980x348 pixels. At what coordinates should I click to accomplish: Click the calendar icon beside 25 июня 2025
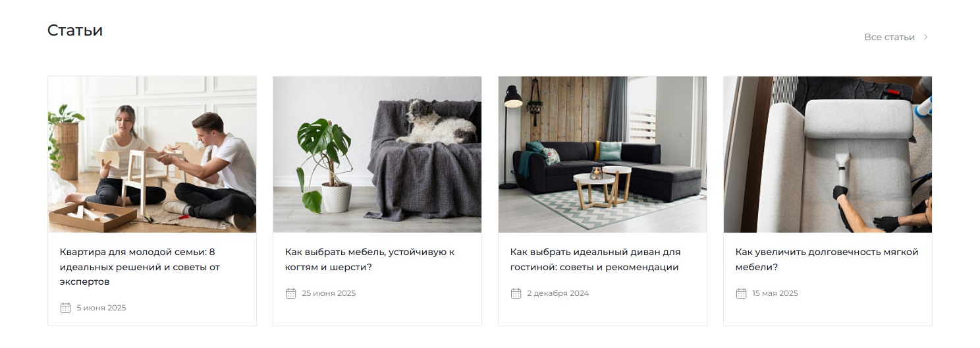290,293
